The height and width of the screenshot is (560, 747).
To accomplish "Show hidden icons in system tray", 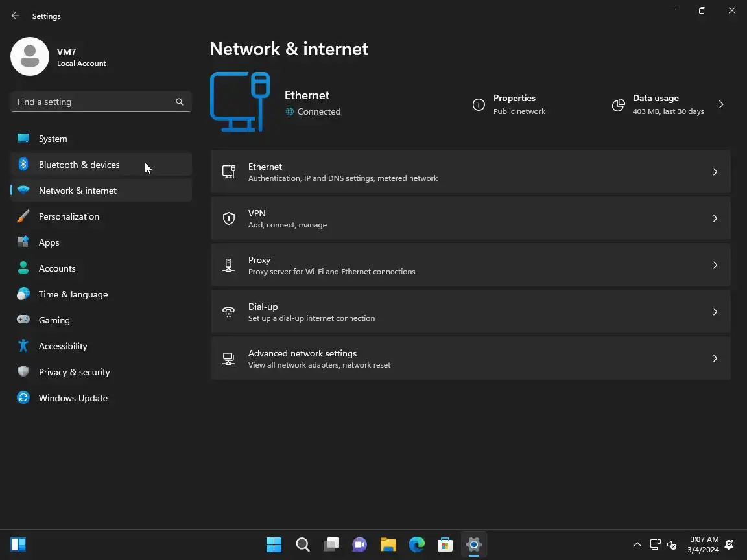I will [637, 544].
